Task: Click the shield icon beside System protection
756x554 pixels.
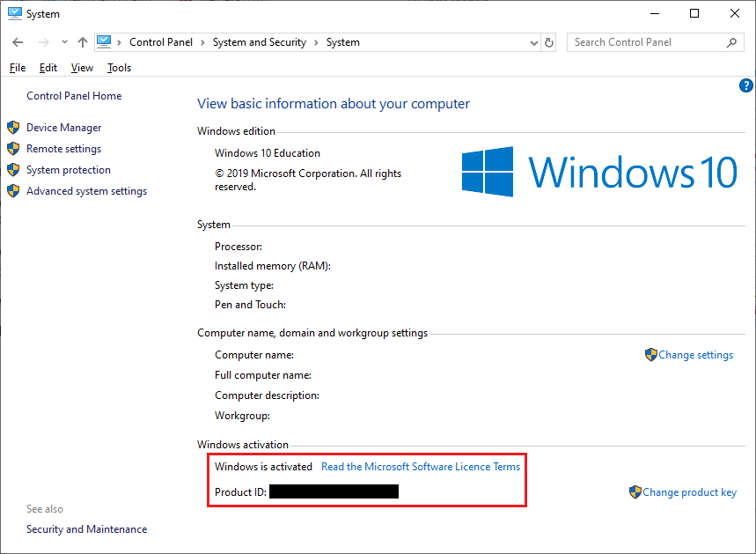Action: [x=12, y=169]
